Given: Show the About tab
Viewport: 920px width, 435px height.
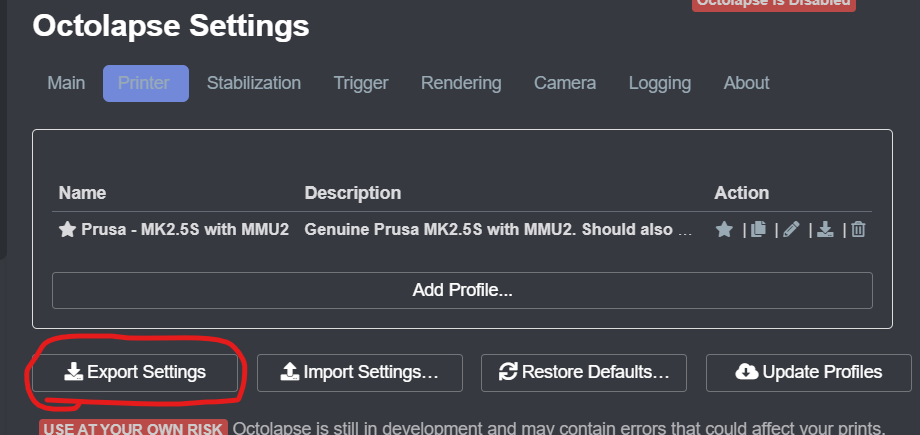Looking at the screenshot, I should pyautogui.click(x=746, y=83).
